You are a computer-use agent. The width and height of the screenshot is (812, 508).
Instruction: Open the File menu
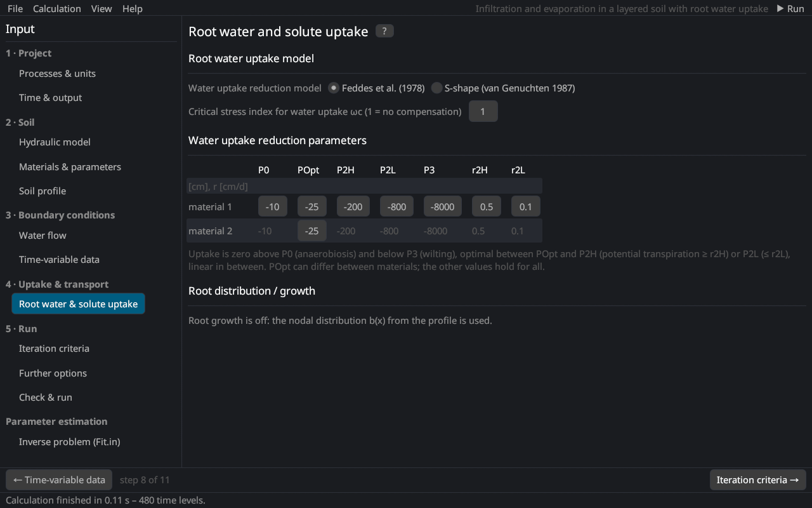pyautogui.click(x=15, y=8)
